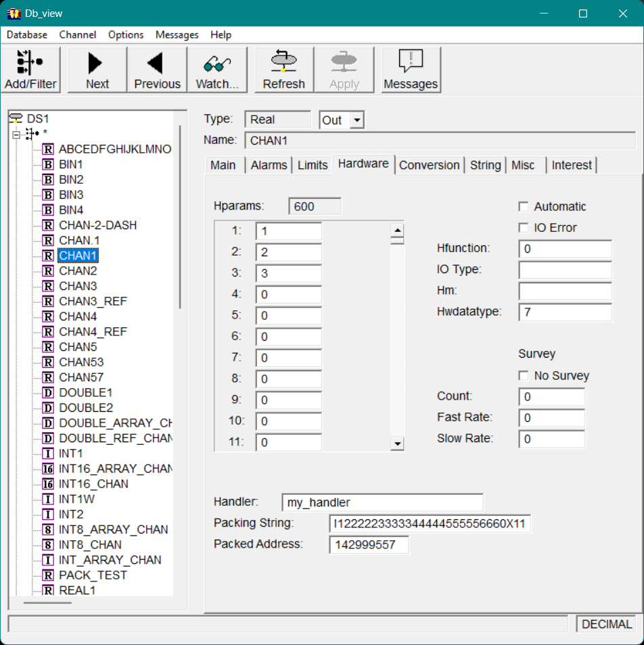
Task: Click the Db_view application icon in the title bar
Action: coord(14,14)
